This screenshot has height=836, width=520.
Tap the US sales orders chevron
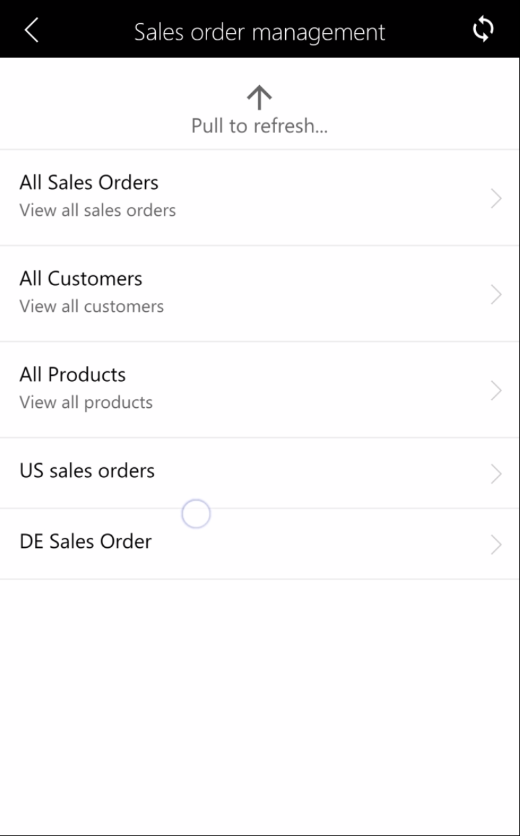(x=497, y=473)
